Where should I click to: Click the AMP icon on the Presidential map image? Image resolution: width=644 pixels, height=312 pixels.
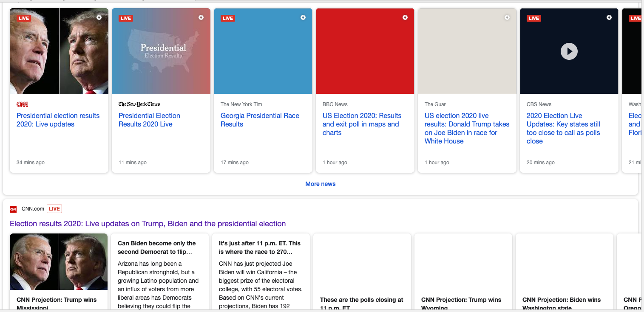point(201,17)
